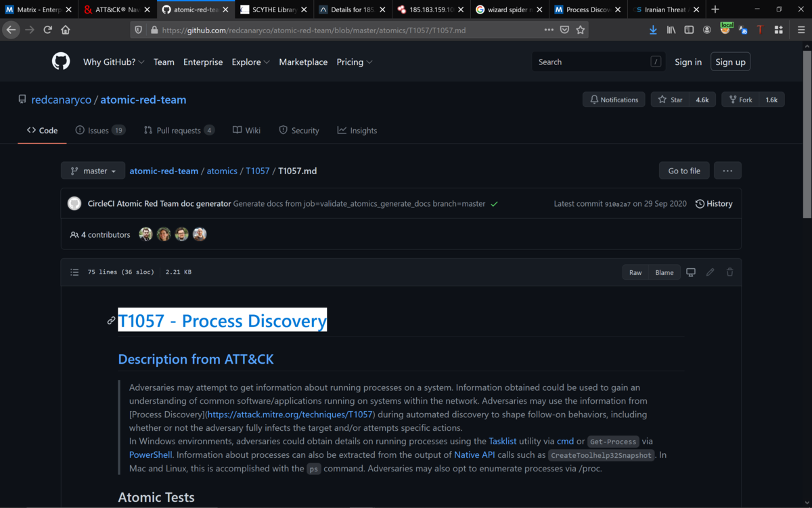Bookmark this page with the star icon
This screenshot has height=508, width=812.
coord(580,30)
